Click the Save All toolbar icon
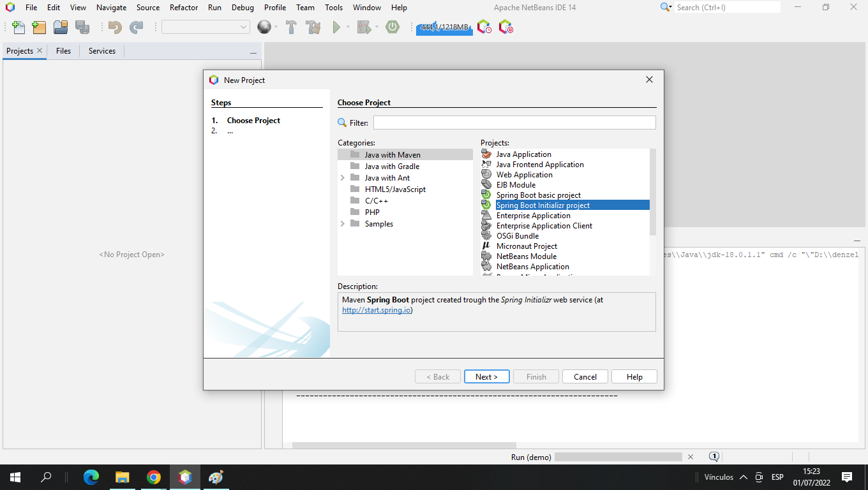Image resolution: width=868 pixels, height=490 pixels. point(82,27)
